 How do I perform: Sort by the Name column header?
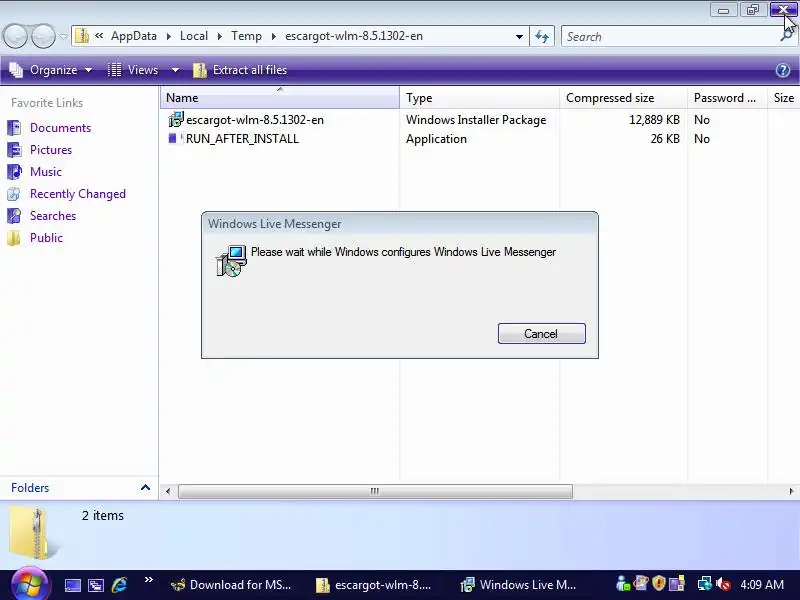280,97
